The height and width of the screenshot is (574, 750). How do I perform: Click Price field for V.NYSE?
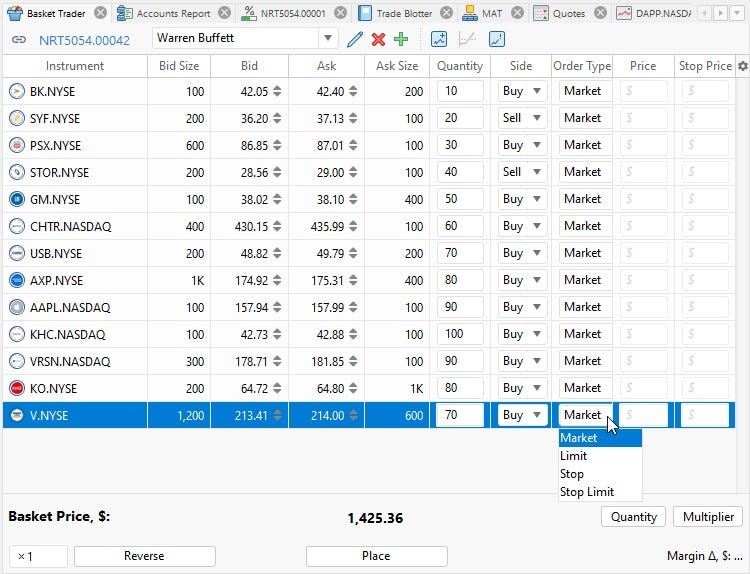(x=643, y=415)
